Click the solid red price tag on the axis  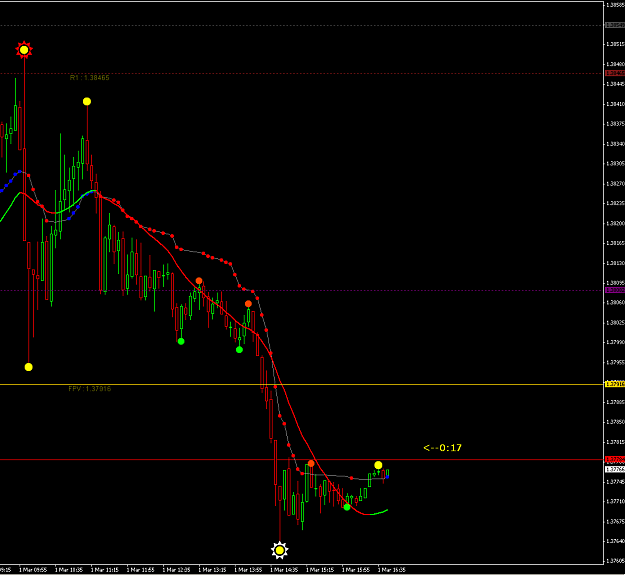click(x=615, y=459)
